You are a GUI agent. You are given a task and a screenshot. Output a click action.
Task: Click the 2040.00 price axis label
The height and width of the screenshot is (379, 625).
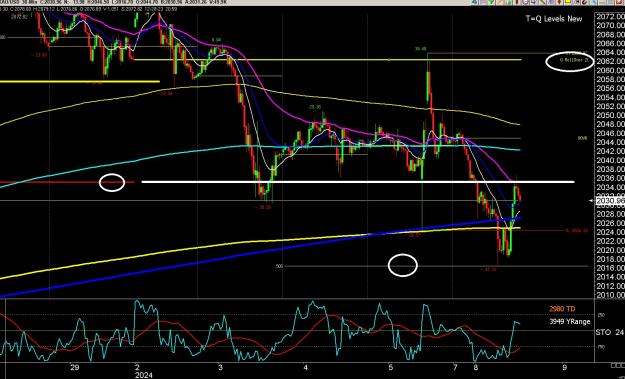[x=610, y=160]
